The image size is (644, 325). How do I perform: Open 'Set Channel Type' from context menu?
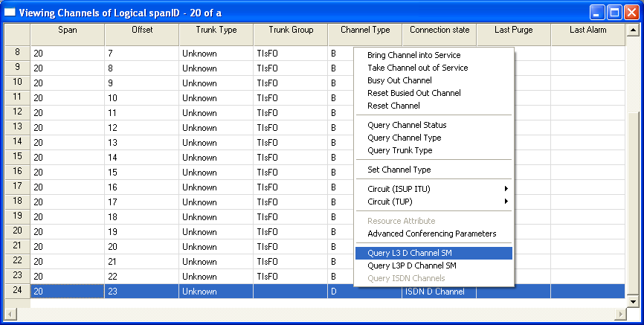point(399,170)
